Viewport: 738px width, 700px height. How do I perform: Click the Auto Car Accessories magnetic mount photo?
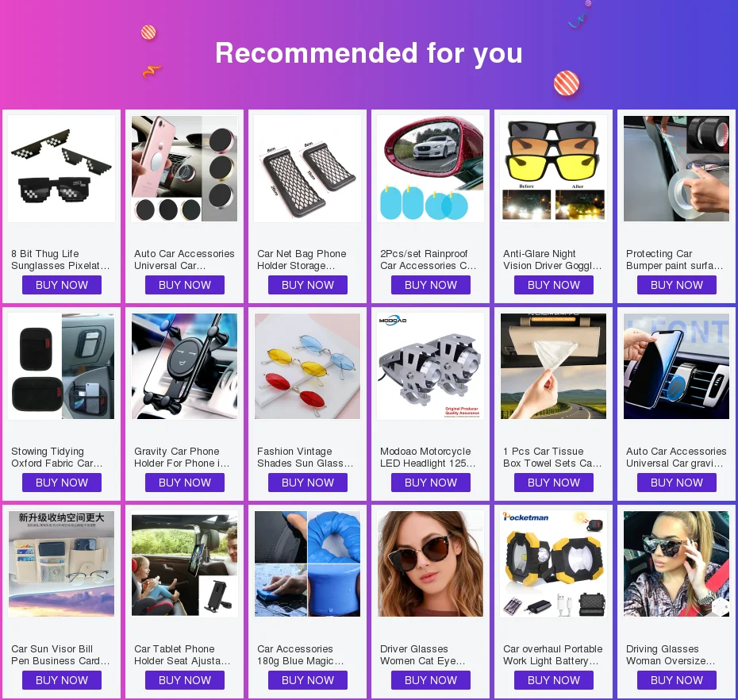pyautogui.click(x=184, y=168)
